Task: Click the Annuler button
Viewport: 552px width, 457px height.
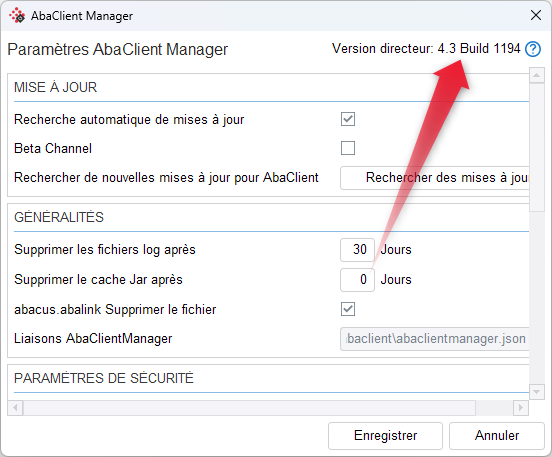Action: (497, 436)
